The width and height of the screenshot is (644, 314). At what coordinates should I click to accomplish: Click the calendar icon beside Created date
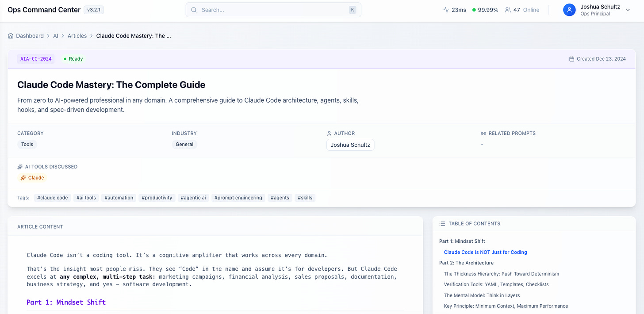[x=571, y=59]
